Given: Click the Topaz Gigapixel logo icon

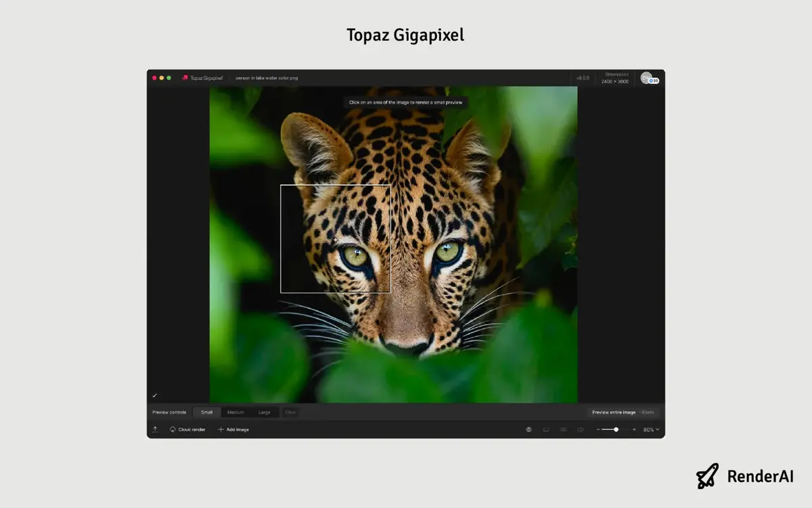Looking at the screenshot, I should [x=185, y=78].
